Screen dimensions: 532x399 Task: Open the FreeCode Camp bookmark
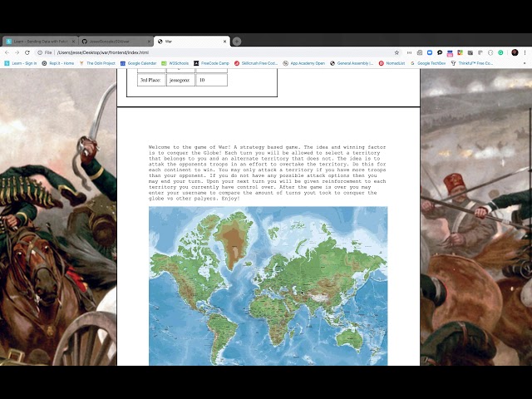coord(212,63)
